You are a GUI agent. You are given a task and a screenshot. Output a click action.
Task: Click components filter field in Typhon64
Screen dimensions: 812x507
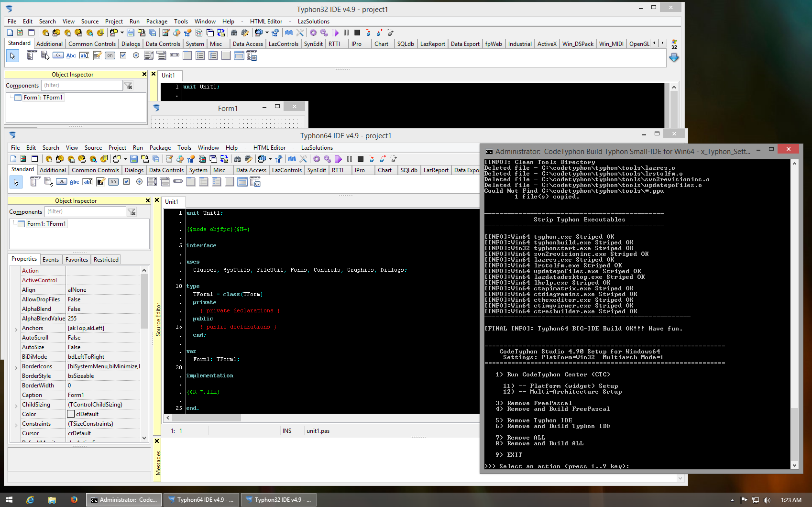pyautogui.click(x=85, y=211)
